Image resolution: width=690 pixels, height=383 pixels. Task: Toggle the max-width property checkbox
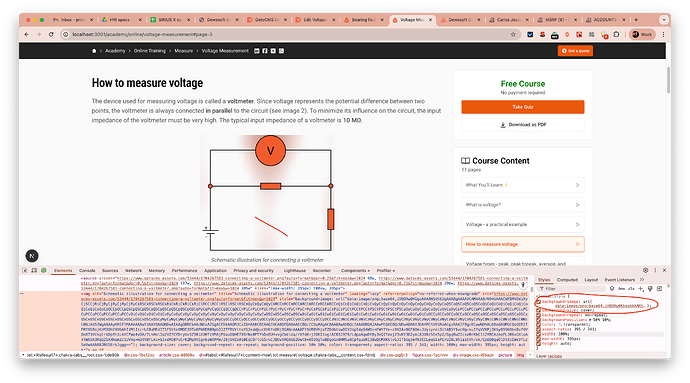[538, 339]
